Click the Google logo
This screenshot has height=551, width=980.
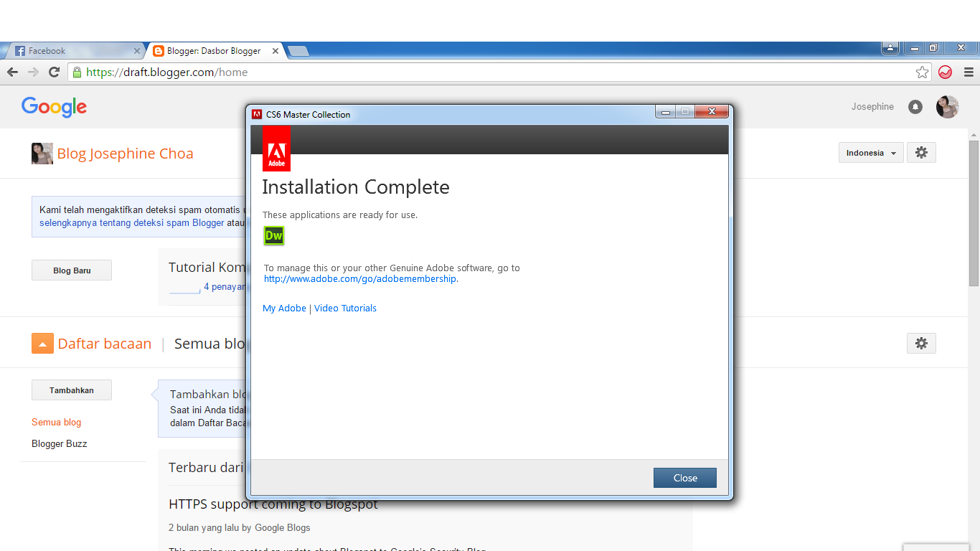[x=54, y=107]
